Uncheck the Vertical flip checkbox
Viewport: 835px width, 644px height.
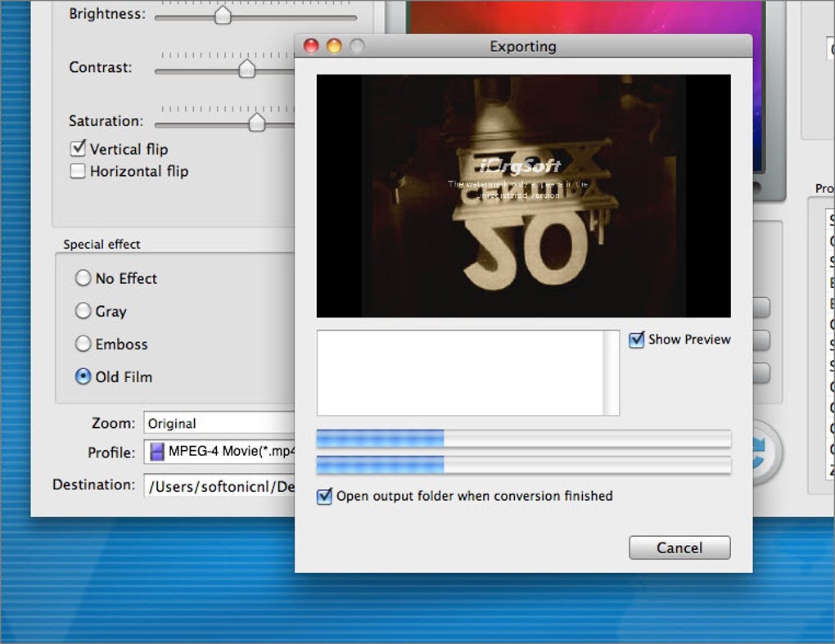tap(78, 148)
